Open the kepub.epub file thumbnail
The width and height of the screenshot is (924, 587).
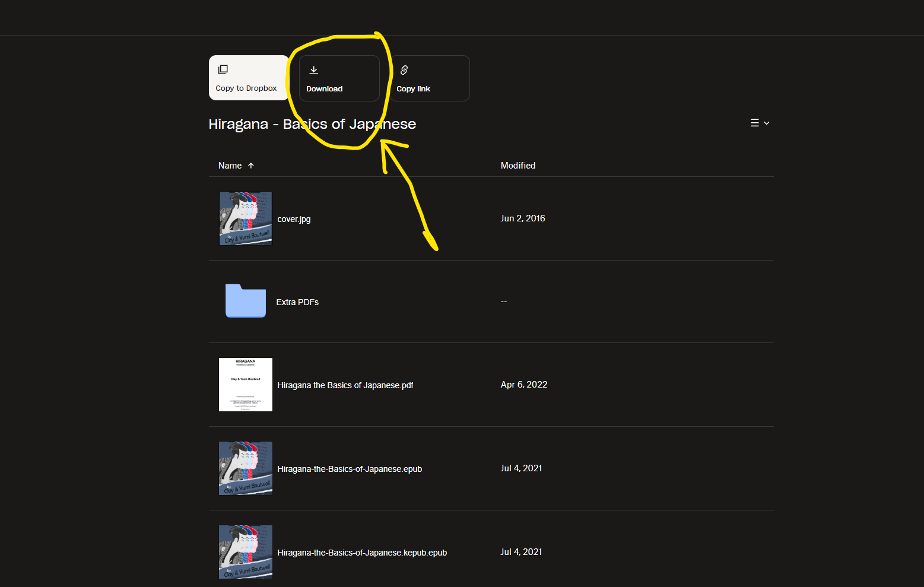point(246,552)
